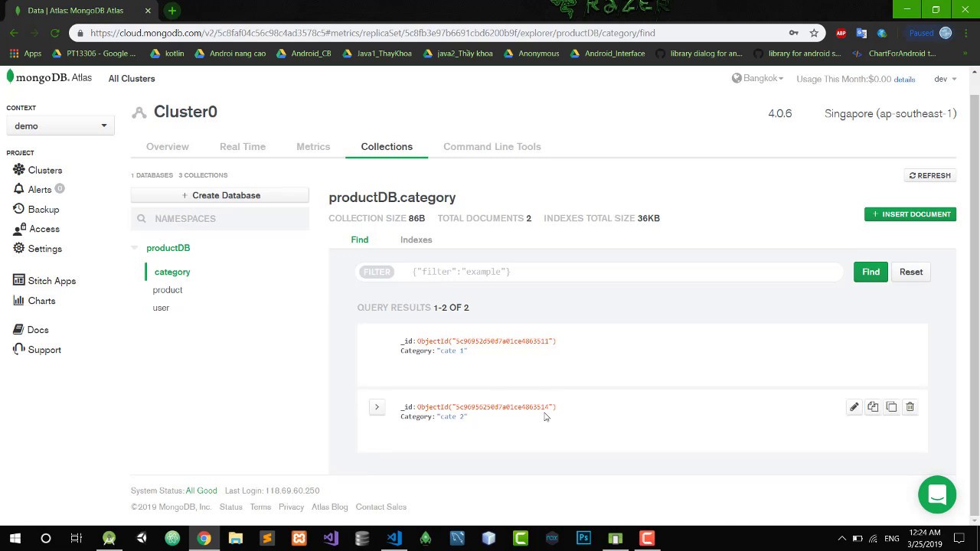This screenshot has height=551, width=980.
Task: Select the Collections tab
Action: click(x=387, y=146)
